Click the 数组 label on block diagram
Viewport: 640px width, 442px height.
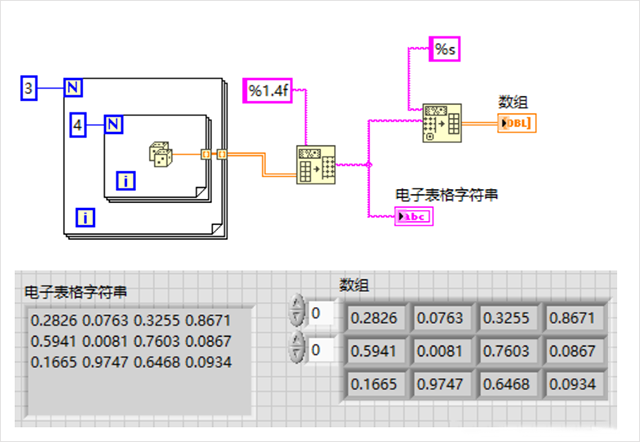point(513,102)
